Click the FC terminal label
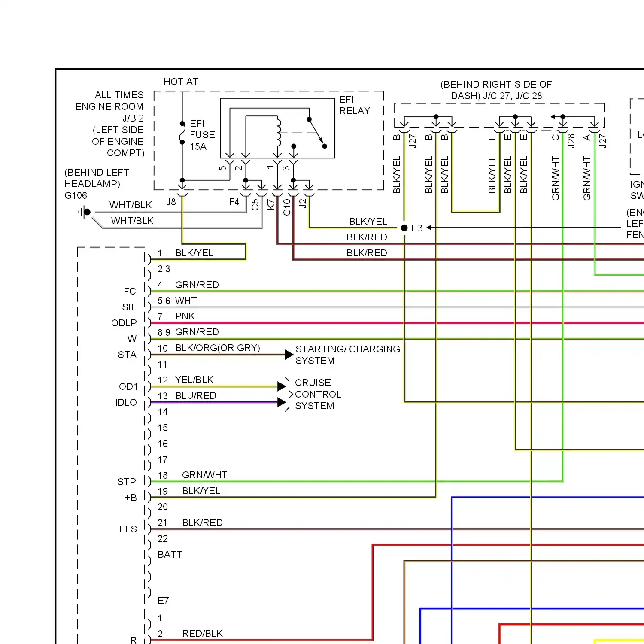 pyautogui.click(x=130, y=291)
